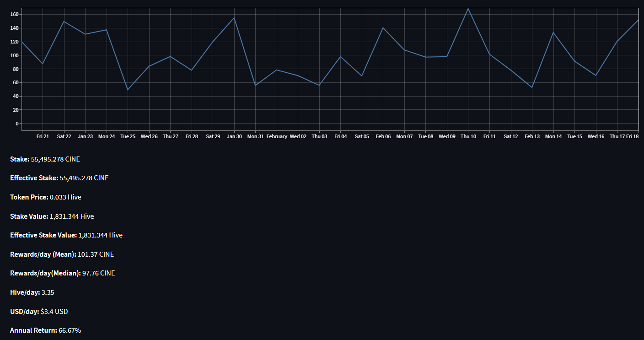Image resolution: width=644 pixels, height=340 pixels.
Task: Click the '100' y-axis label
Action: (x=14, y=55)
